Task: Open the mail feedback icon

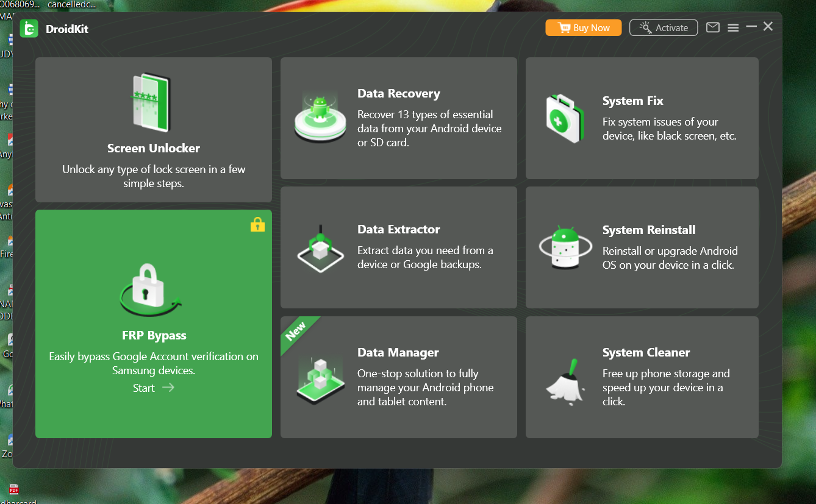Action: [713, 27]
